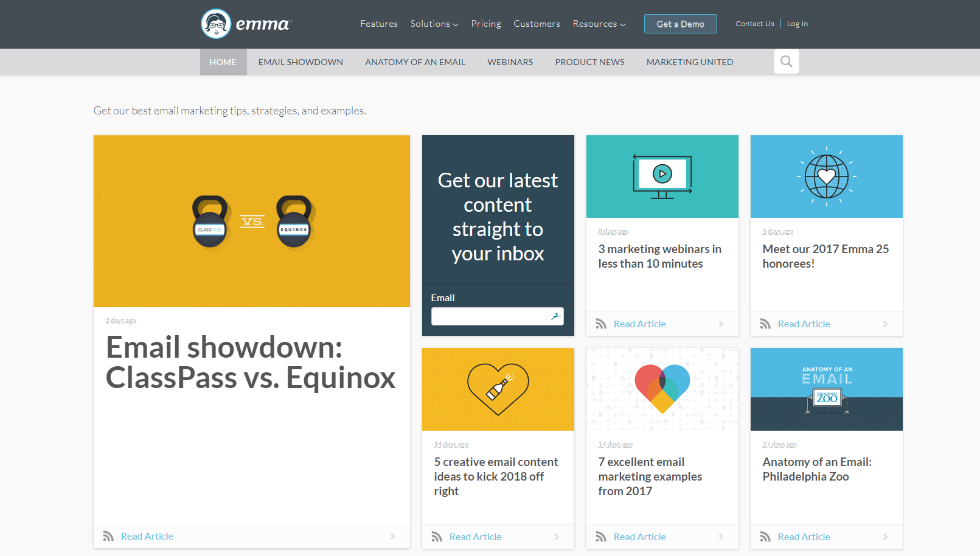Open the Pricing nav item
Image resolution: width=980 pixels, height=556 pixels.
click(486, 24)
